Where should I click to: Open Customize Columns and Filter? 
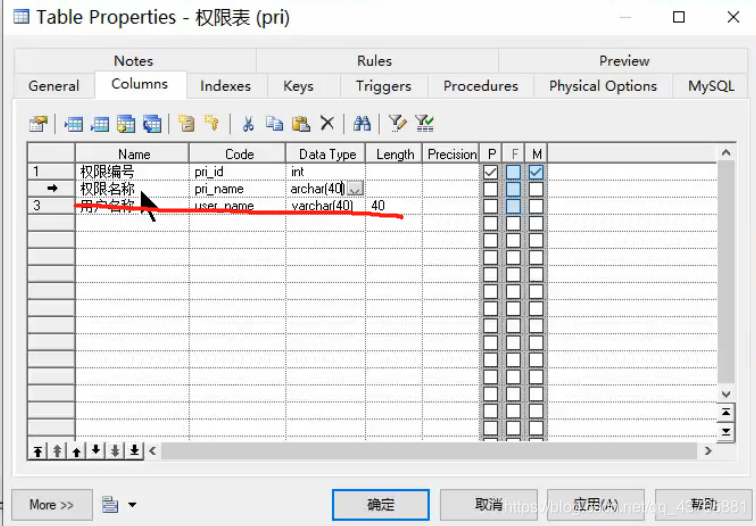tap(397, 123)
